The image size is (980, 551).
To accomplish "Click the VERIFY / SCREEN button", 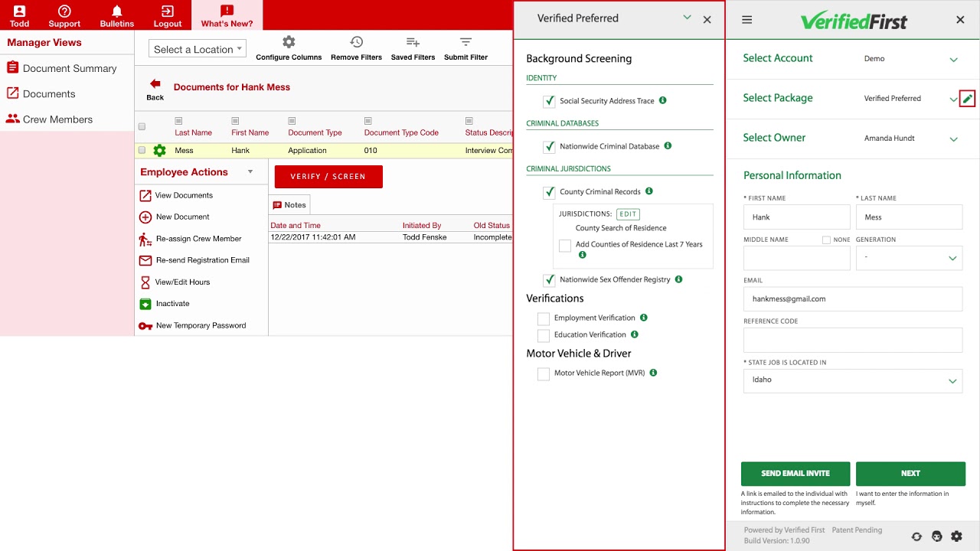I will coord(328,177).
